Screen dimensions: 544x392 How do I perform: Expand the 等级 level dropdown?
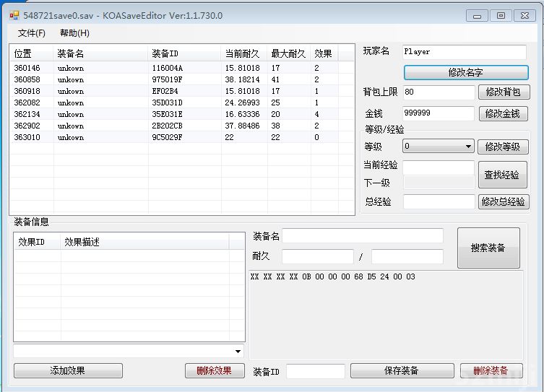(x=468, y=147)
